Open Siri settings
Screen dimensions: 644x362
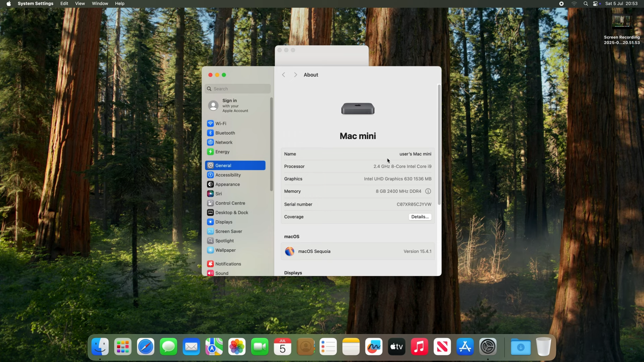[218, 194]
